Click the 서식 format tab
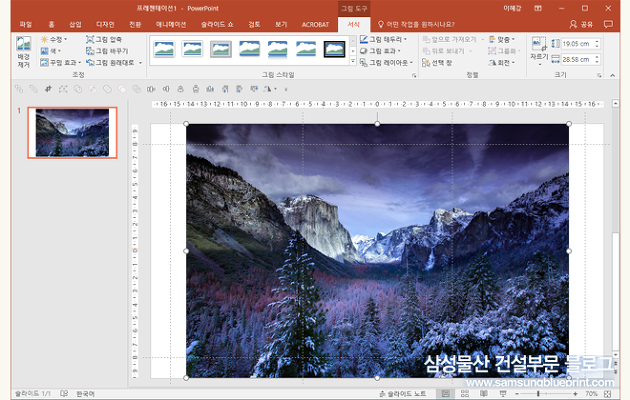The height and width of the screenshot is (400, 630). (x=354, y=24)
